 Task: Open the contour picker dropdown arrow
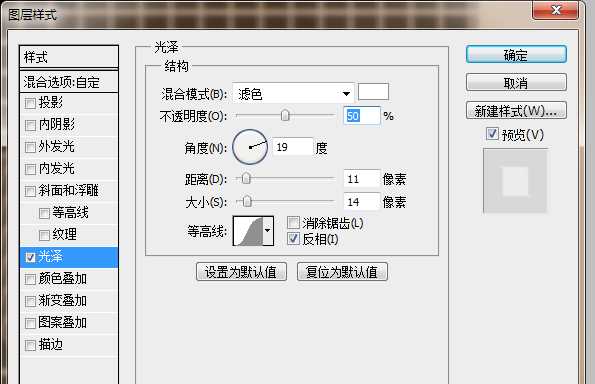268,231
